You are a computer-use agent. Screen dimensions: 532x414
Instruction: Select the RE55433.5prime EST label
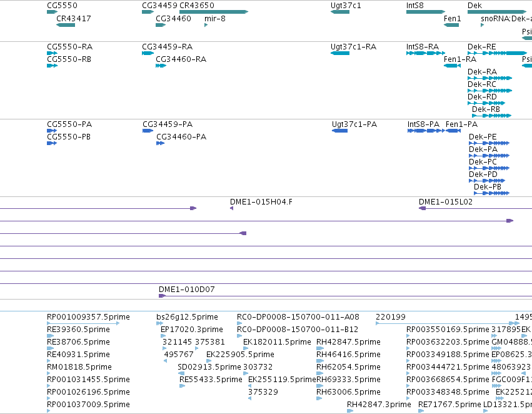click(x=211, y=380)
